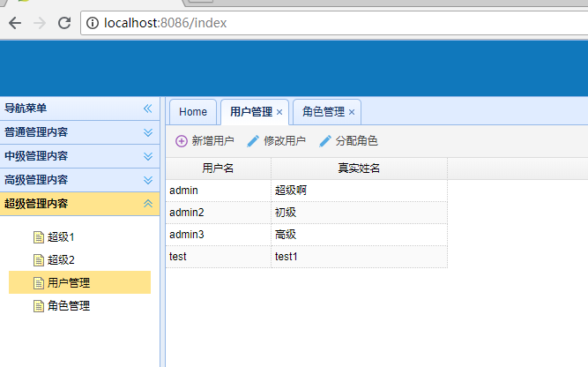
Task: Reload the page with the refresh icon
Action: (x=64, y=23)
